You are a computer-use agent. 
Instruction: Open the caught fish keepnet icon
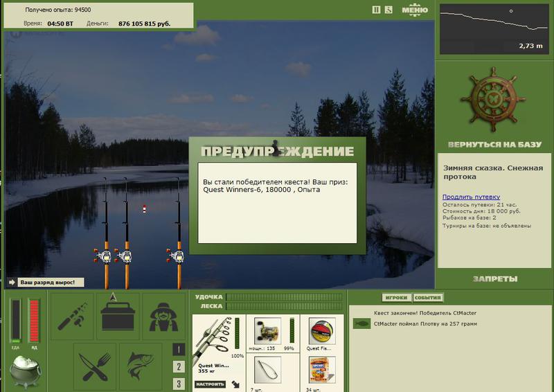click(141, 366)
